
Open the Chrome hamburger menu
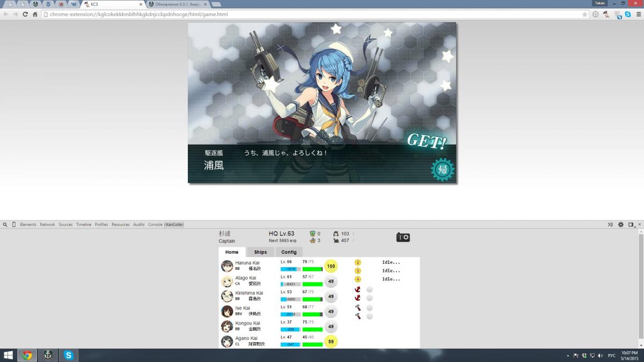pos(638,14)
